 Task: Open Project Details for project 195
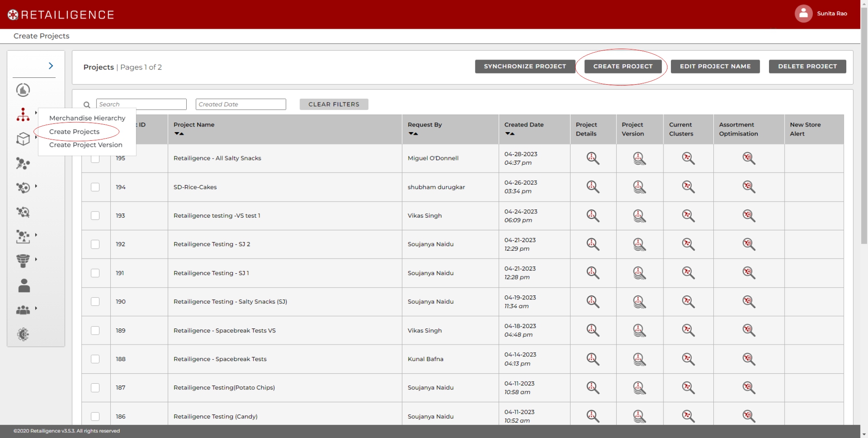593,158
